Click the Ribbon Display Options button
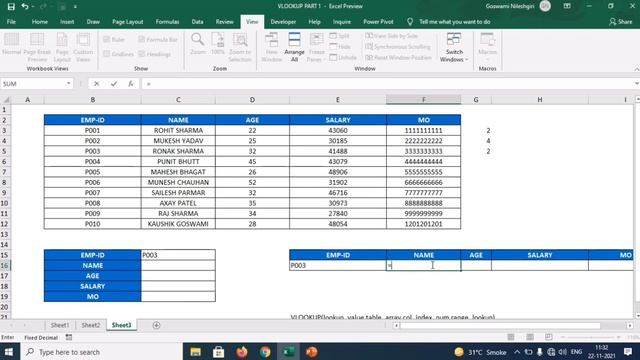Image resolution: width=640 pixels, height=360 pixels. point(567,6)
